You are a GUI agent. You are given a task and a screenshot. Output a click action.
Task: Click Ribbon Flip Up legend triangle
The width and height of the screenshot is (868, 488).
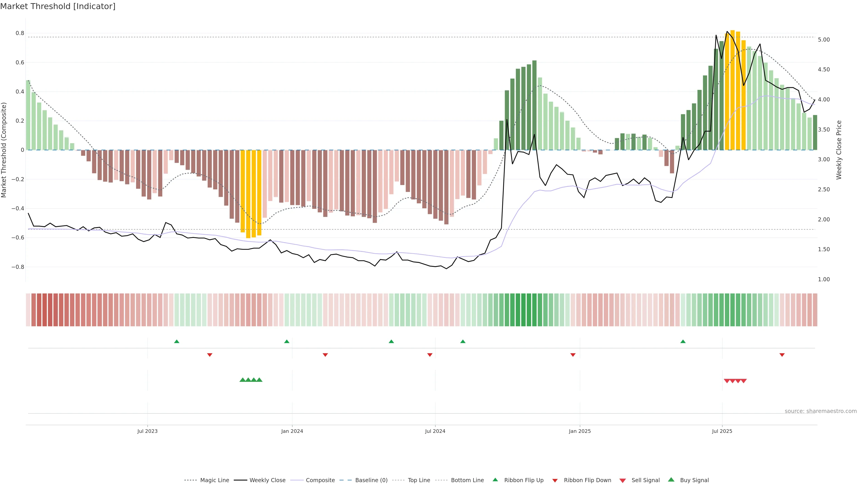(x=495, y=480)
